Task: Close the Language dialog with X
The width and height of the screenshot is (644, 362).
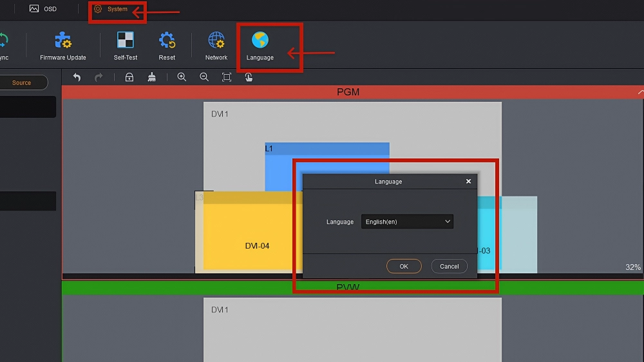Action: (468, 181)
